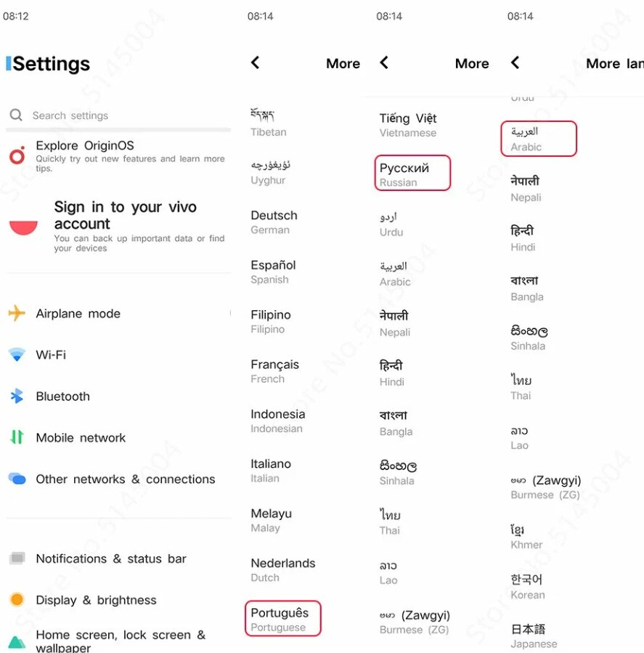Choose Русский from the language list
The height and width of the screenshot is (653, 644).
click(412, 174)
